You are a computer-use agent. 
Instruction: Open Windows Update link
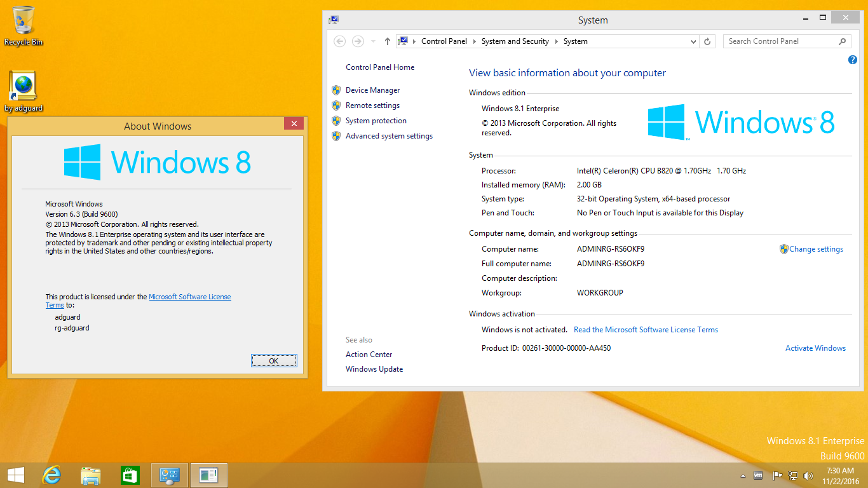[374, 369]
